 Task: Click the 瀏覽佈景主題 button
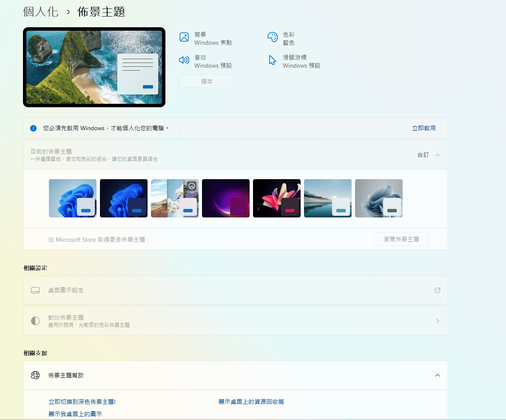(x=401, y=239)
